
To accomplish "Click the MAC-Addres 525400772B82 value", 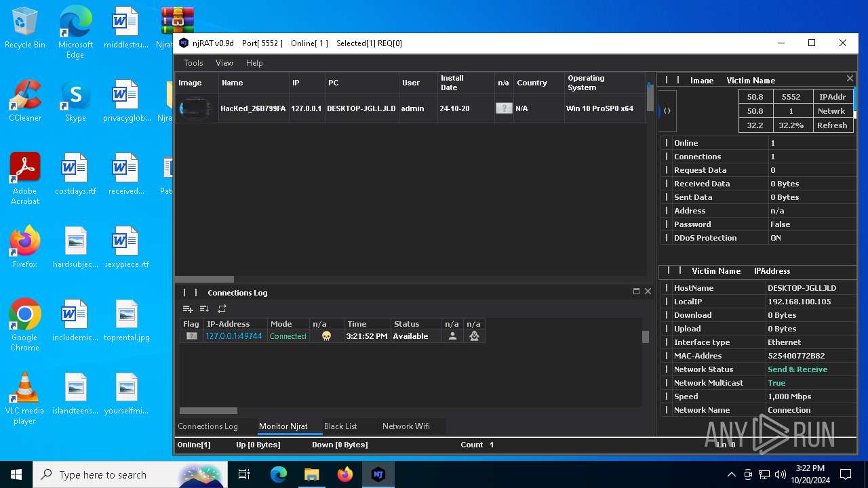I will tap(796, 356).
